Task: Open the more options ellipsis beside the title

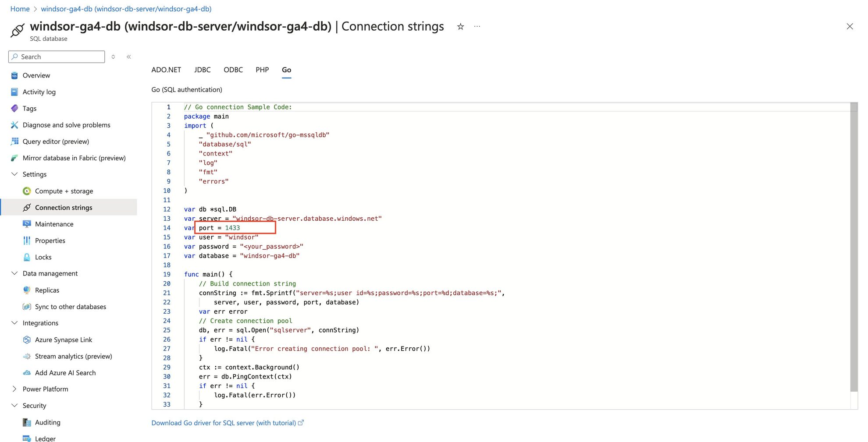Action: click(x=477, y=27)
